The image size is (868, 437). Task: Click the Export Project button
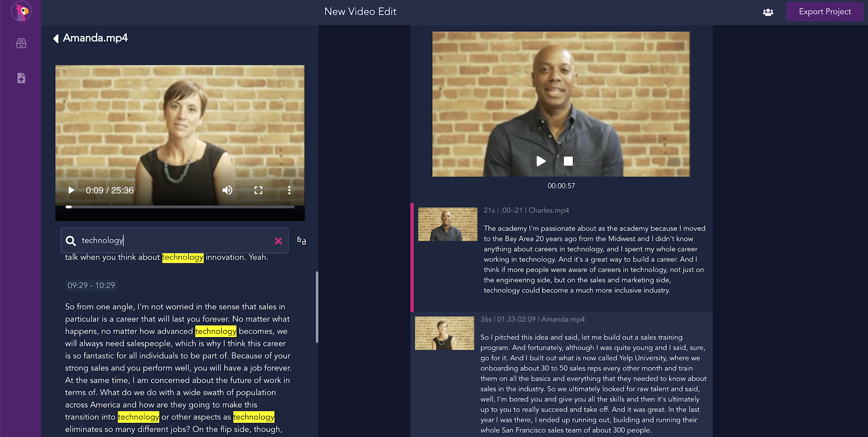coord(825,11)
